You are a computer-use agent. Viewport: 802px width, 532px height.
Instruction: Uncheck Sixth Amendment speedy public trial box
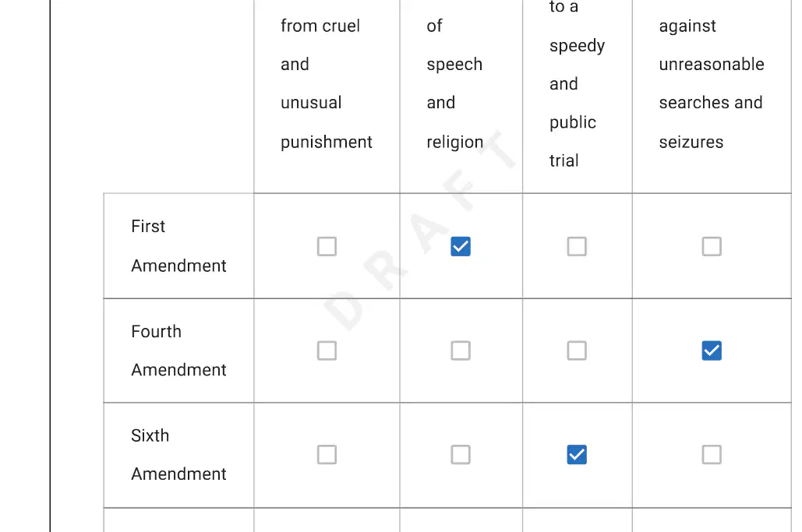(x=577, y=454)
